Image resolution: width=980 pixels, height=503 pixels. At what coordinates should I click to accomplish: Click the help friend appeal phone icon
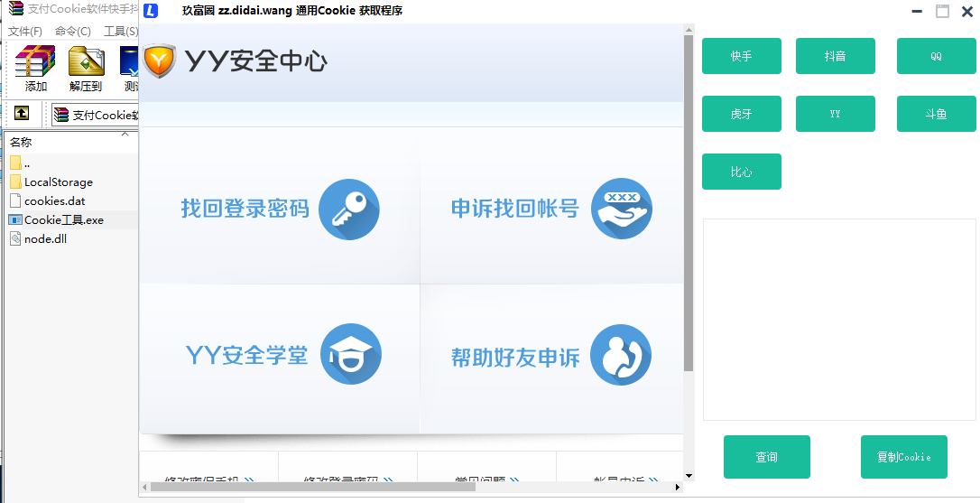click(x=621, y=355)
